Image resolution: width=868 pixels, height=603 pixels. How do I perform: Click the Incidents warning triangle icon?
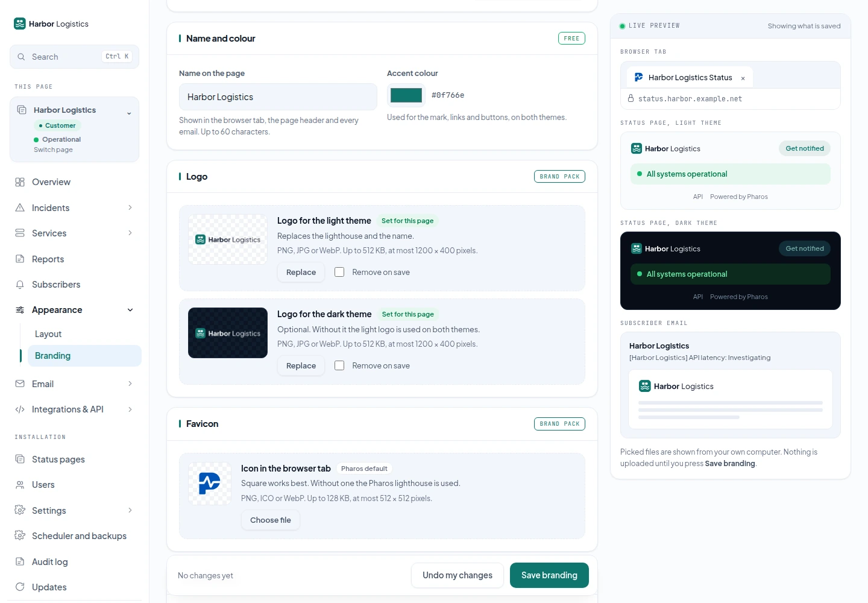pos(20,207)
